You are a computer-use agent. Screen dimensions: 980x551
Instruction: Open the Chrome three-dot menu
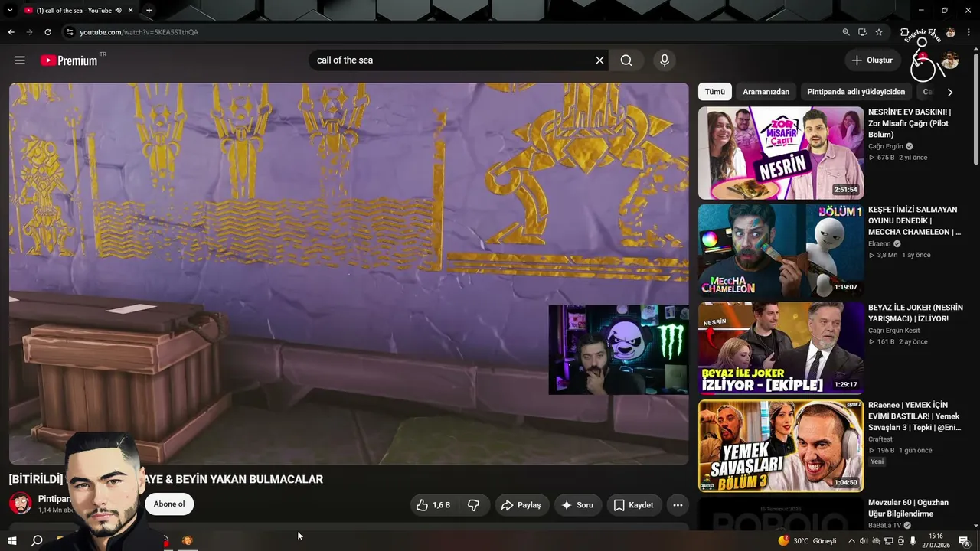pos(969,32)
